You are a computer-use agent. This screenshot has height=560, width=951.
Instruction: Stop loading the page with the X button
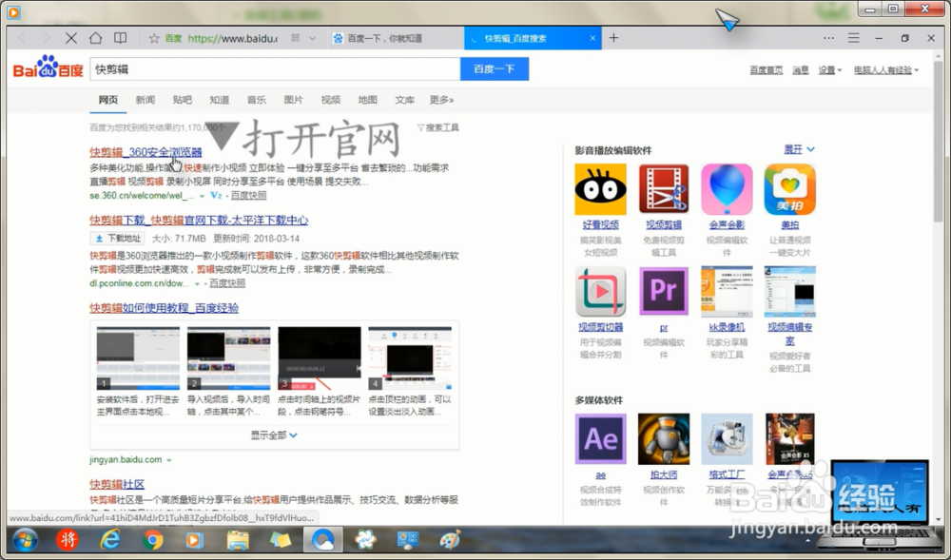pos(71,38)
